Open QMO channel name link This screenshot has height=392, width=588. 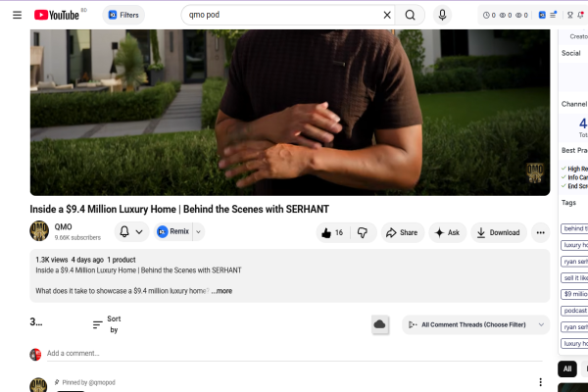pyautogui.click(x=63, y=227)
